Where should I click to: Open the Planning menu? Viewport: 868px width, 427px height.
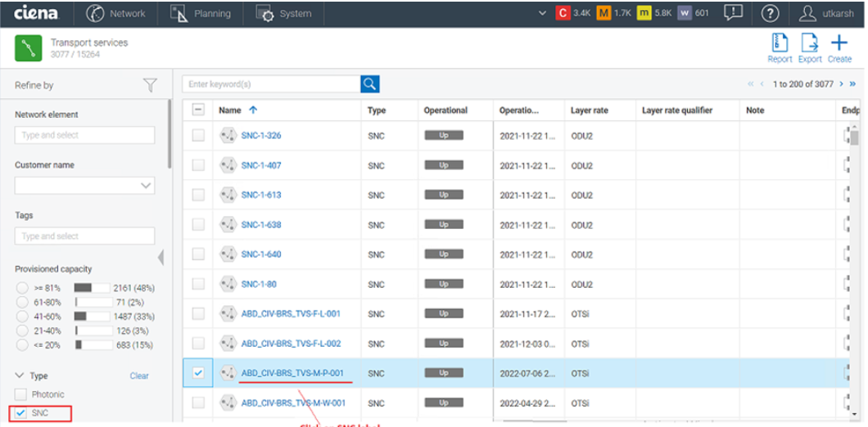[201, 13]
